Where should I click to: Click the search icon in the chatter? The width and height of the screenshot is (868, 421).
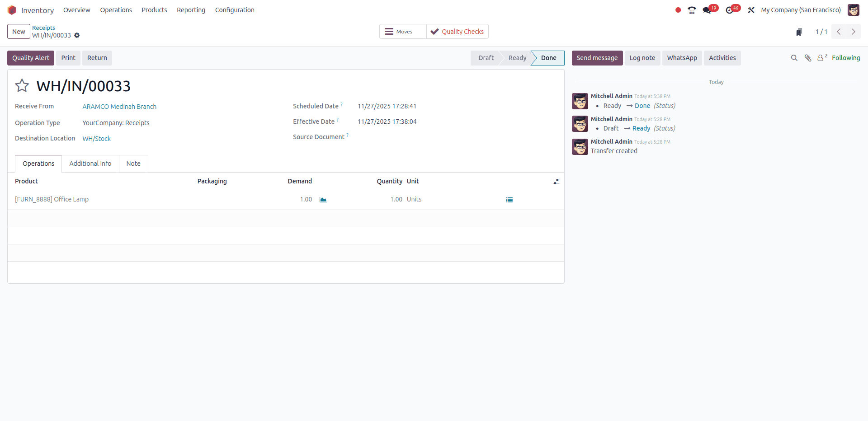click(x=794, y=58)
